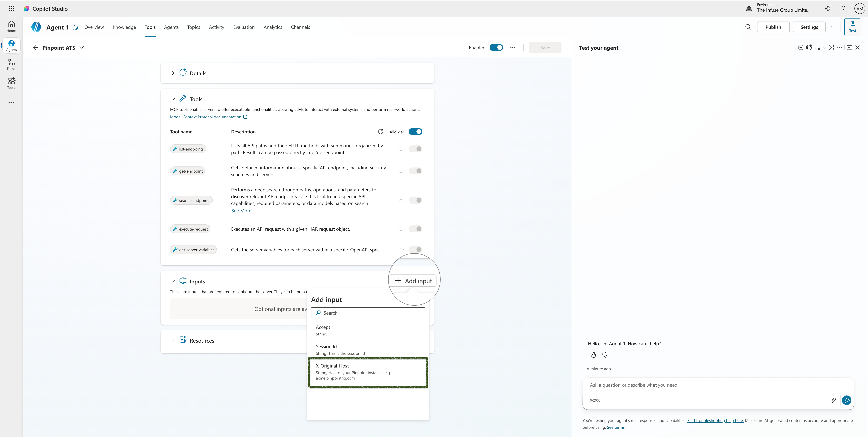Open the environment picker icon
The image size is (868, 437).
[749, 8]
